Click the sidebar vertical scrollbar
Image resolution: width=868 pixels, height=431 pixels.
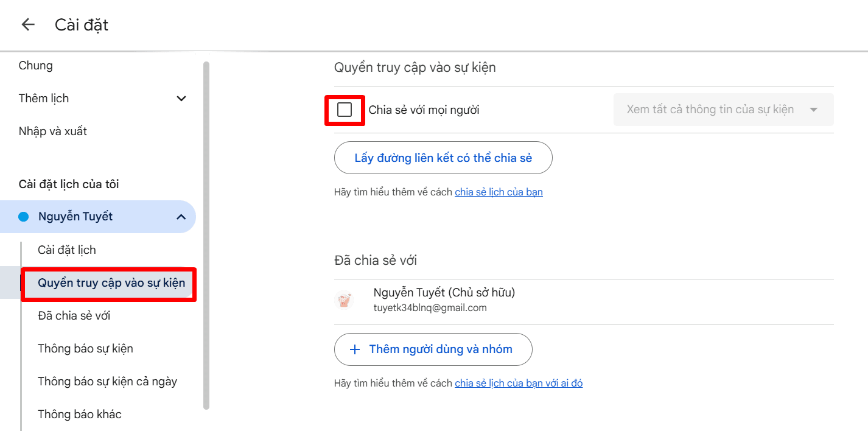pyautogui.click(x=206, y=235)
